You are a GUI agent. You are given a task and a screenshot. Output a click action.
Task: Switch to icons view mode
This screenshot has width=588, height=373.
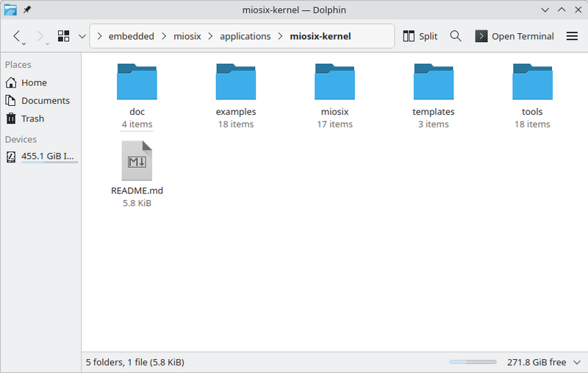pyautogui.click(x=63, y=36)
